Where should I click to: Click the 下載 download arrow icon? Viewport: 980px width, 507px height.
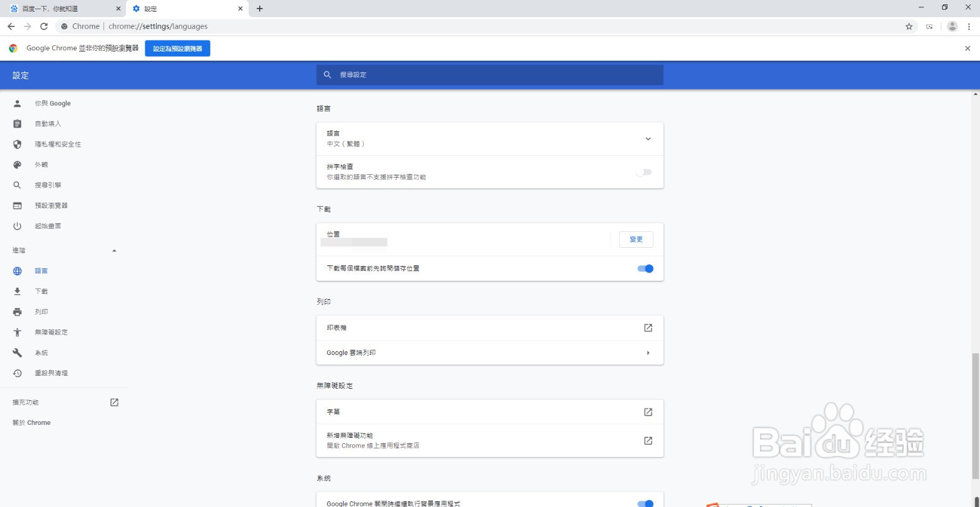17,291
